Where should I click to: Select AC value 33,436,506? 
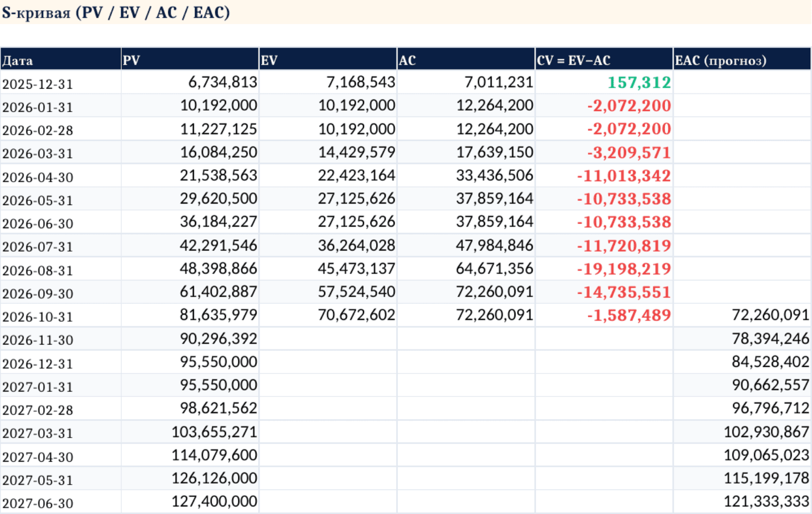[x=495, y=175]
